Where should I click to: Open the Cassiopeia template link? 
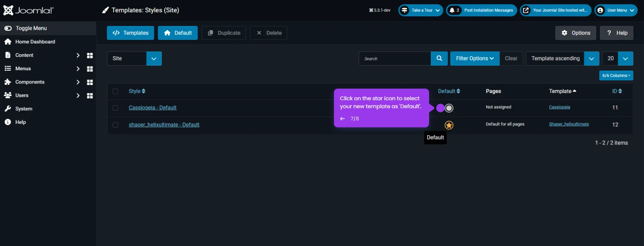click(x=560, y=107)
